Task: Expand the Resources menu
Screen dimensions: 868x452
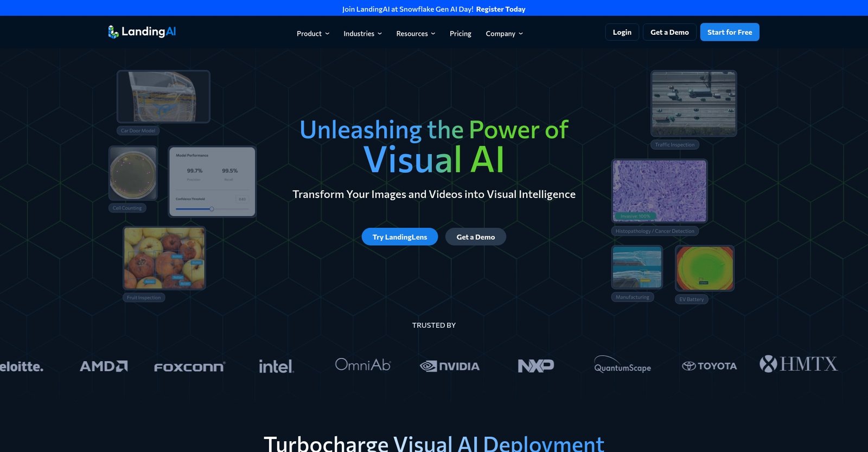Action: point(416,34)
